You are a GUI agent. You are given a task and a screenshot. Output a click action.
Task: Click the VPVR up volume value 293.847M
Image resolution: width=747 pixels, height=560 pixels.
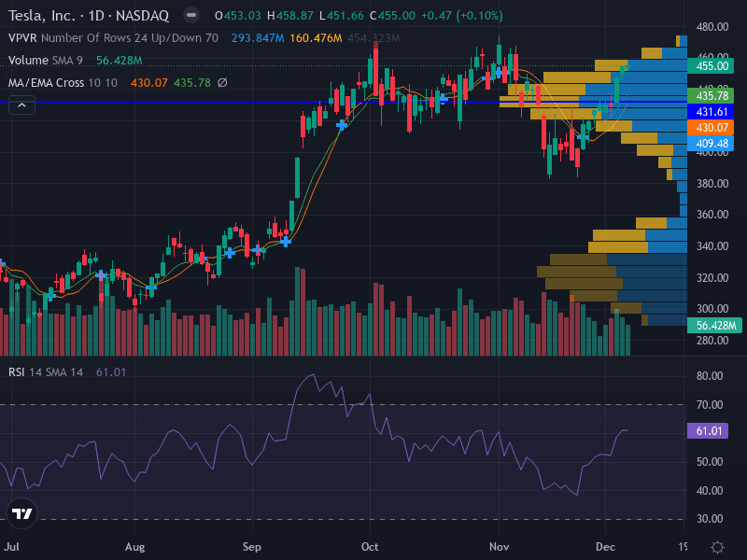pyautogui.click(x=258, y=38)
